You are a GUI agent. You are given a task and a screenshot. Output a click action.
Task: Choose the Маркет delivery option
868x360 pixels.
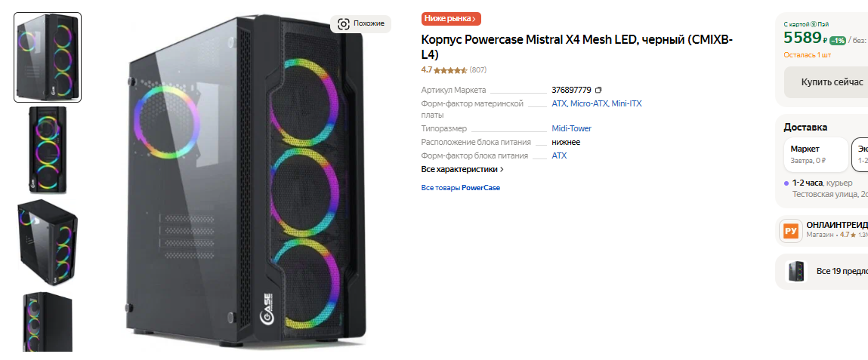tap(816, 154)
